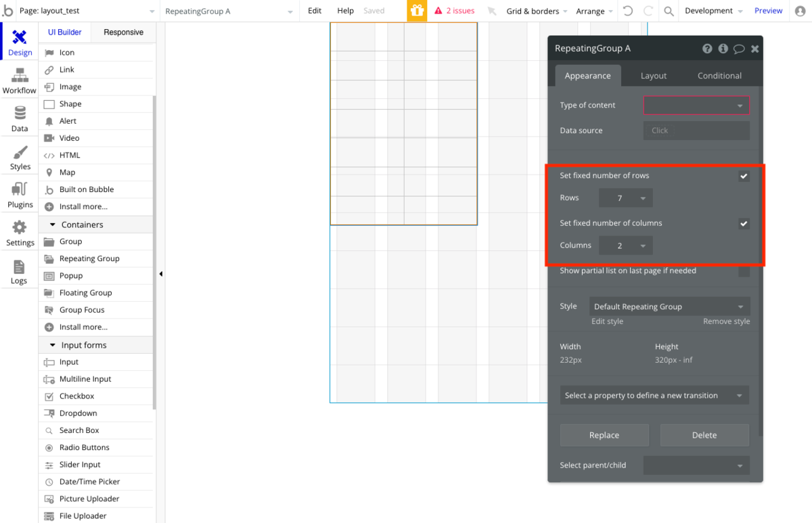The image size is (812, 523).
Task: Switch to the Appearance tab
Action: coord(587,76)
